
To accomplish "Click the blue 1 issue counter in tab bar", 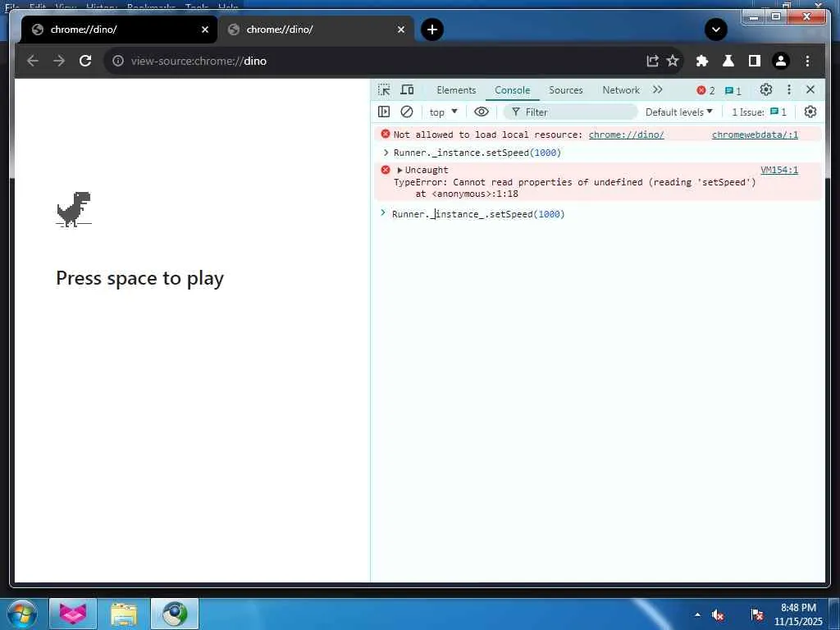I will point(733,90).
